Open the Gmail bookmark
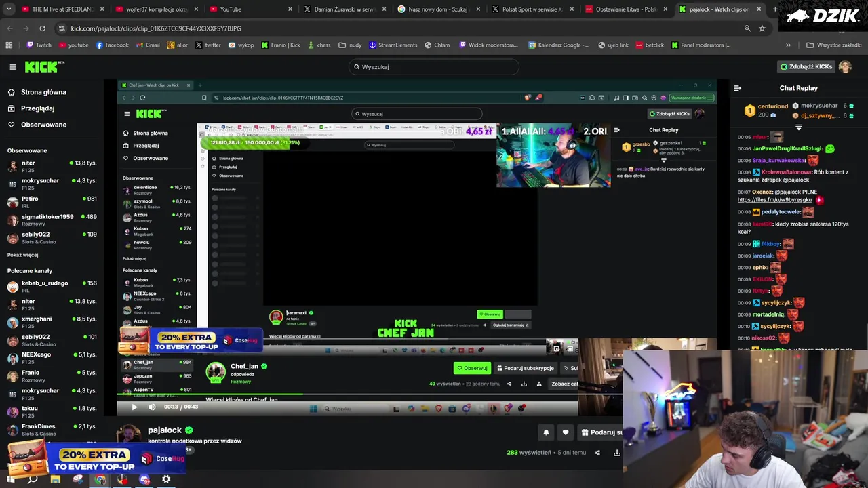This screenshot has height=488, width=868. click(x=148, y=45)
